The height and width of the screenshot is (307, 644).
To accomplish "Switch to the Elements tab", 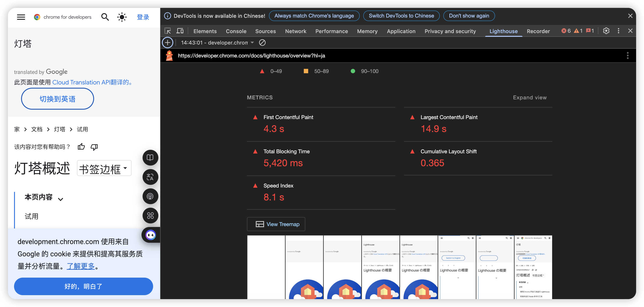I will 205,31.
